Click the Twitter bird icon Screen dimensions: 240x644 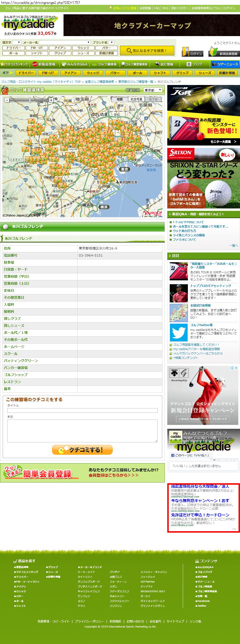pyautogui.click(x=179, y=332)
